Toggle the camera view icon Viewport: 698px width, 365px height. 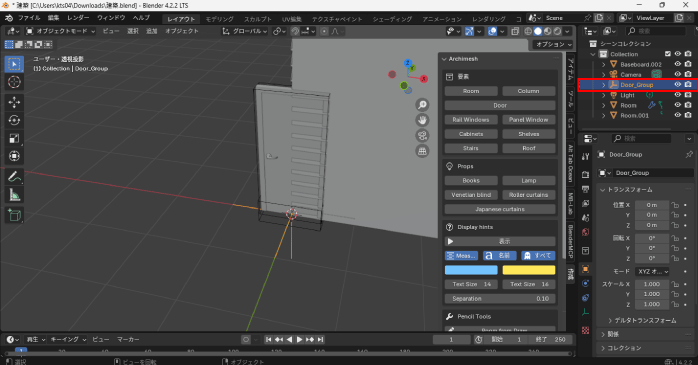[422, 135]
